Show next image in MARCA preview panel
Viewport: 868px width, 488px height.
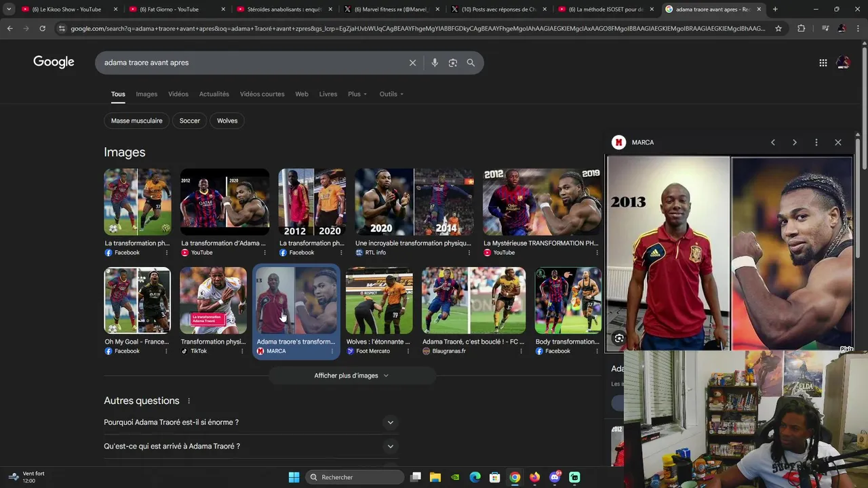click(x=795, y=142)
